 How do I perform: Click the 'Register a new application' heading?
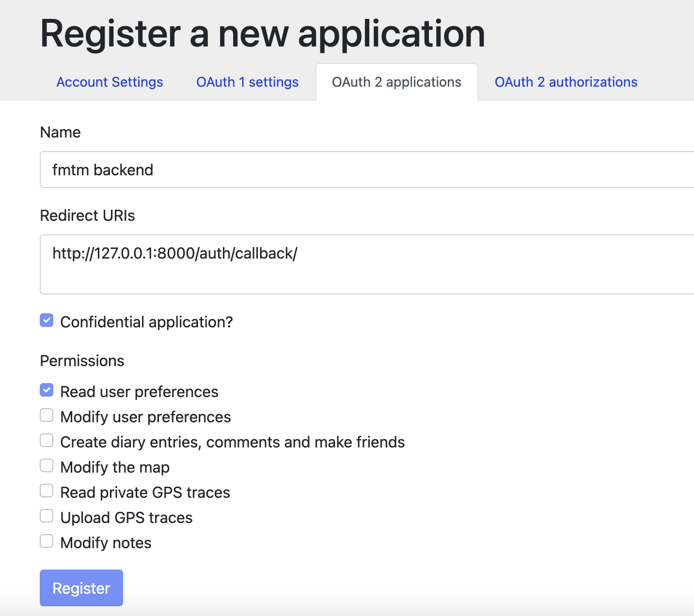click(263, 34)
